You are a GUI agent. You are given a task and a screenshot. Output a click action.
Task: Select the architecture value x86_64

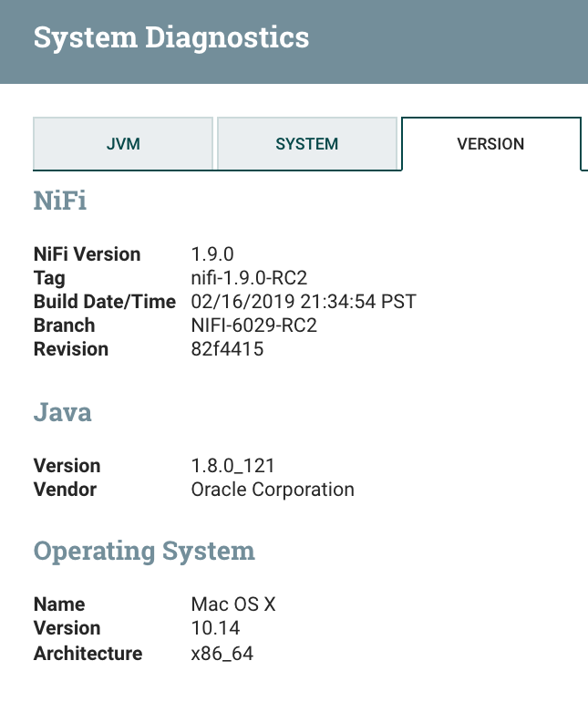[222, 654]
